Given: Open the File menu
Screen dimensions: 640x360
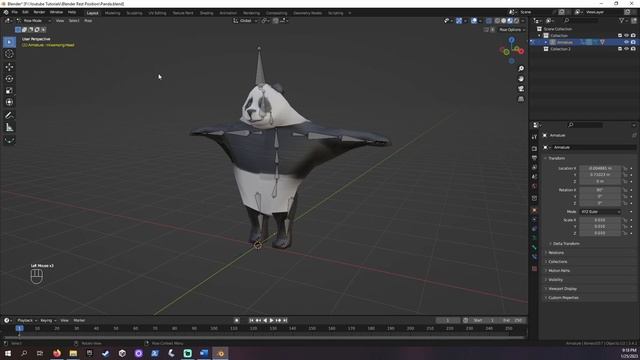Looking at the screenshot, I should 15,13.
